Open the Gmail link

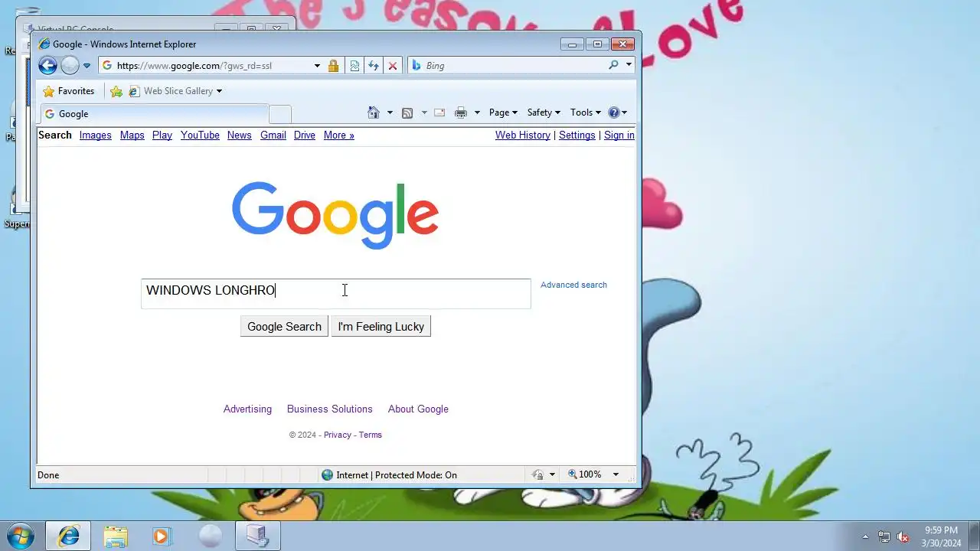click(273, 135)
